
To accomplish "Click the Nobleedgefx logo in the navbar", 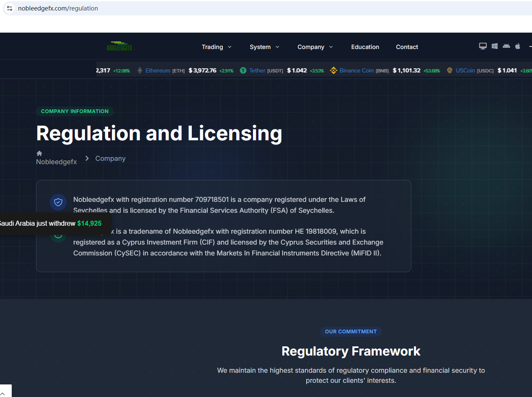I will tap(119, 47).
